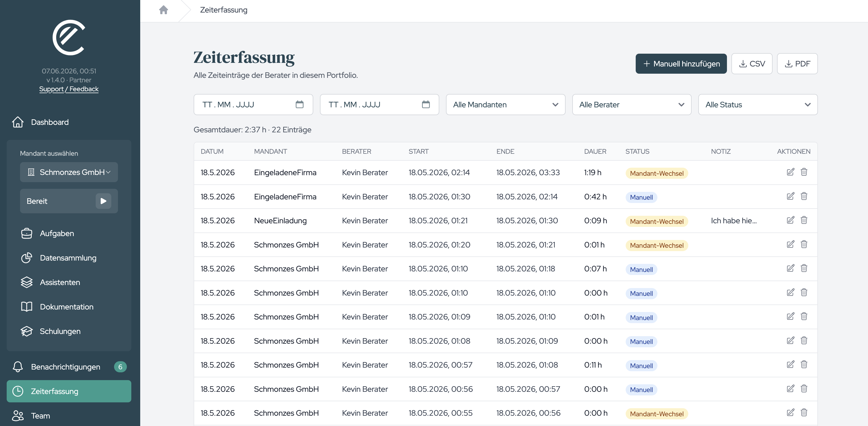This screenshot has height=426, width=868.
Task: Click the first start date input field
Action: pyautogui.click(x=253, y=105)
